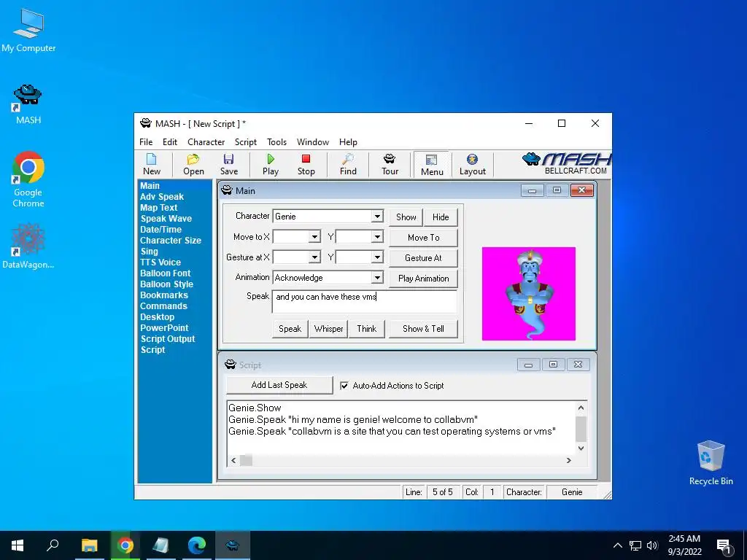
Task: Open Microsoft Edge from the taskbar
Action: [196, 545]
